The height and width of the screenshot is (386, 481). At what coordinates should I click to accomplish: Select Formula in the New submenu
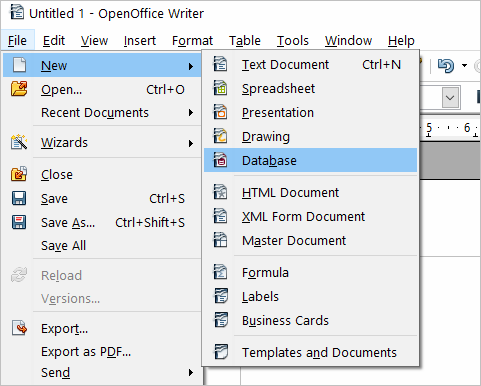pos(310,272)
